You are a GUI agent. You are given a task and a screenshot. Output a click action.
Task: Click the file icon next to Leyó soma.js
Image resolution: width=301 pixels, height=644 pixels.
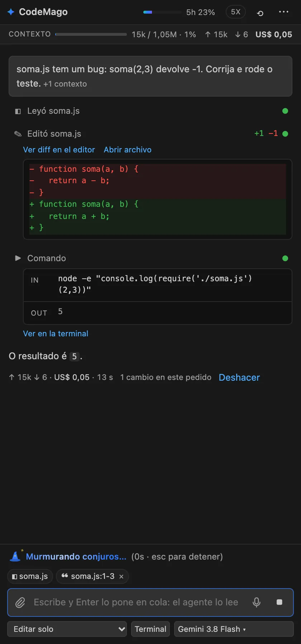18,111
